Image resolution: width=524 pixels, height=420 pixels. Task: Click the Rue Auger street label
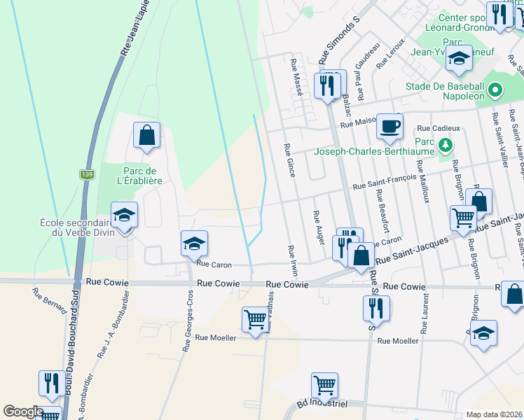(x=319, y=227)
